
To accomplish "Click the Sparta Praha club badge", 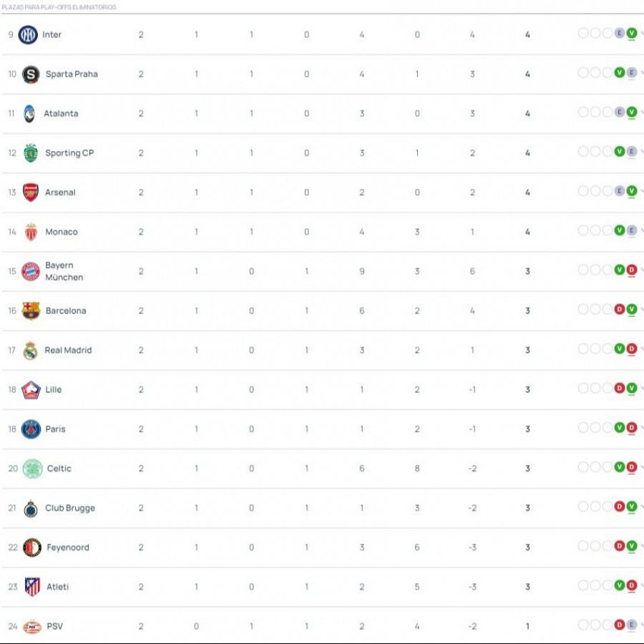I will coord(29,74).
